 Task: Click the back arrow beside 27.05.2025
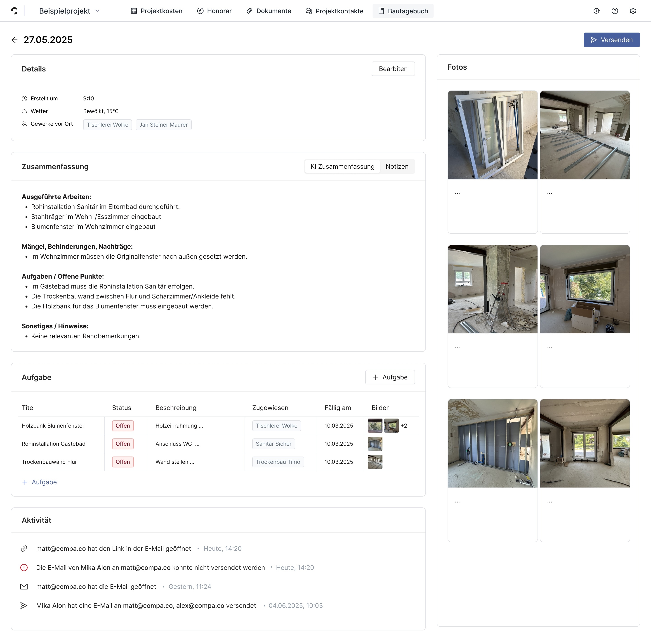point(14,40)
